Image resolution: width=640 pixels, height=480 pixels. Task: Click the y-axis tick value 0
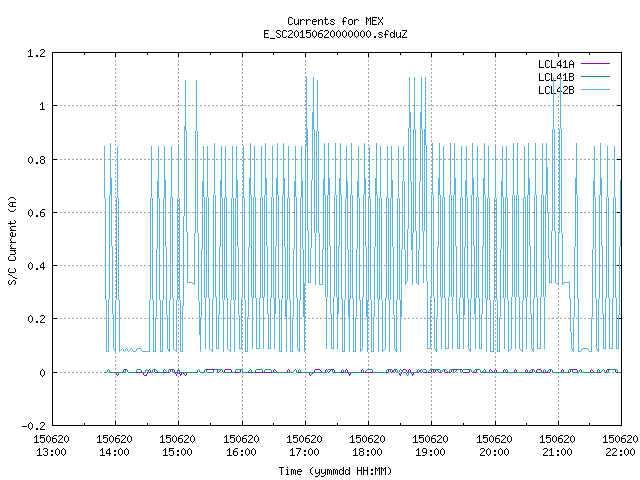coord(42,373)
